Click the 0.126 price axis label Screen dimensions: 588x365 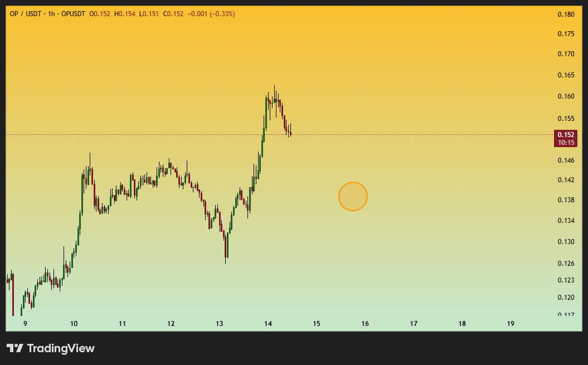point(566,264)
